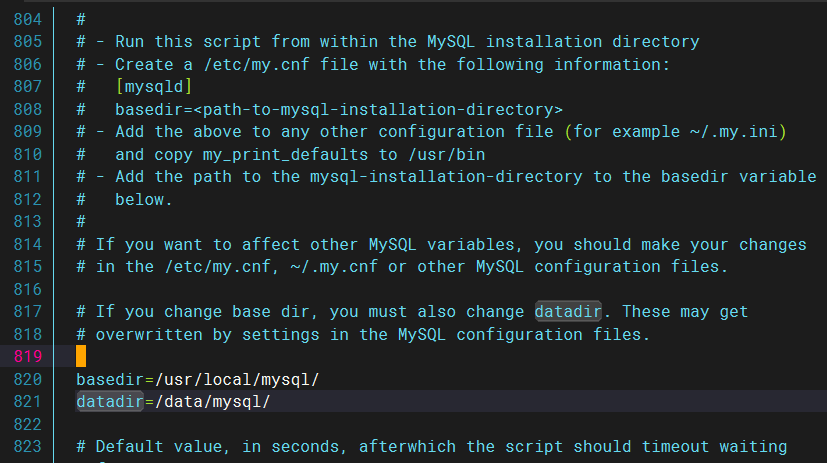Viewport: 827px width, 463px height.
Task: Click line number 819 in the gutter
Action: (26, 356)
